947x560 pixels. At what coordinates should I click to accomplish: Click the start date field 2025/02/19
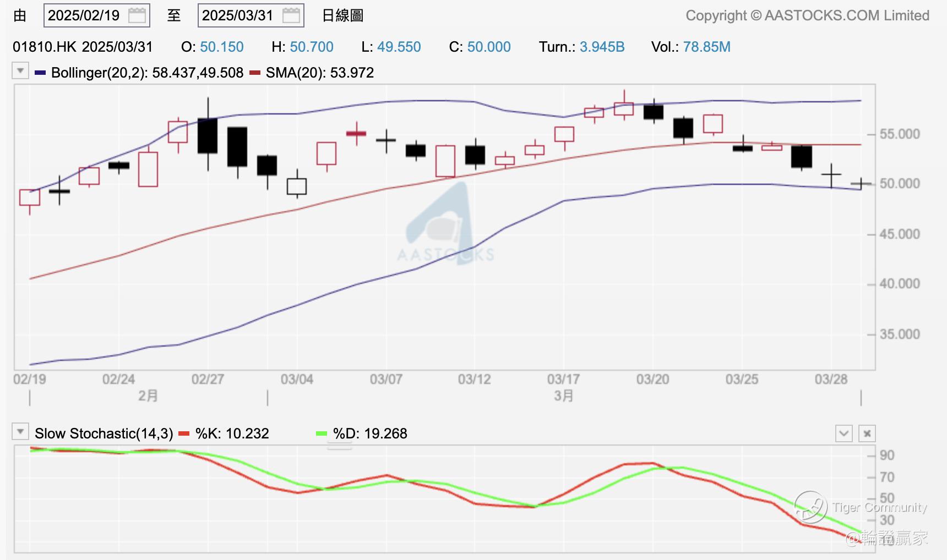click(x=97, y=15)
